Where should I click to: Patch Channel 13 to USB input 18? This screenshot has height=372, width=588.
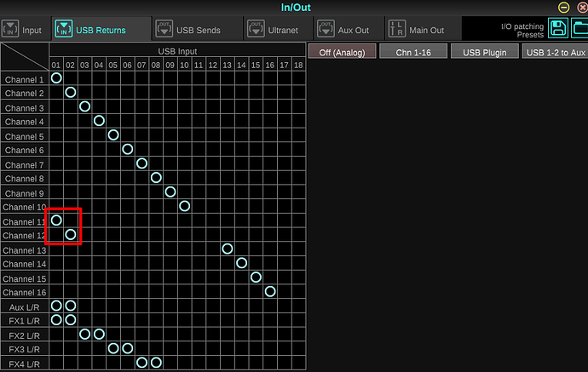297,249
